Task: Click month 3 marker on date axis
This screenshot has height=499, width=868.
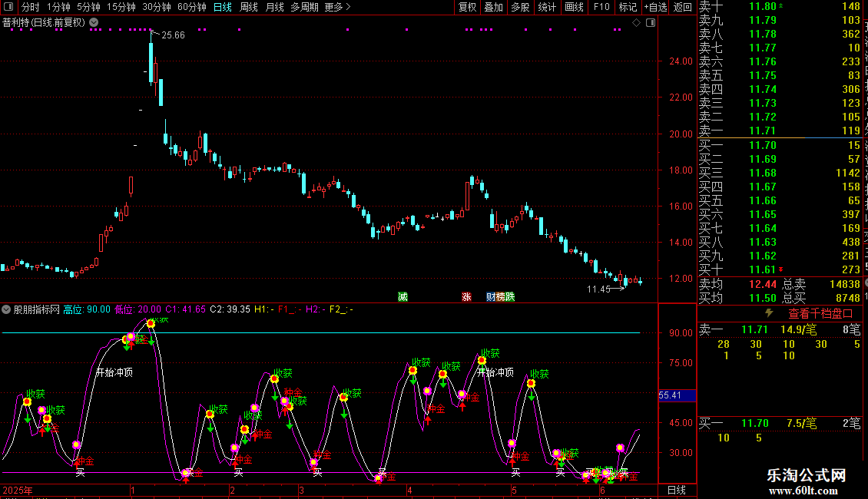Action: [301, 490]
